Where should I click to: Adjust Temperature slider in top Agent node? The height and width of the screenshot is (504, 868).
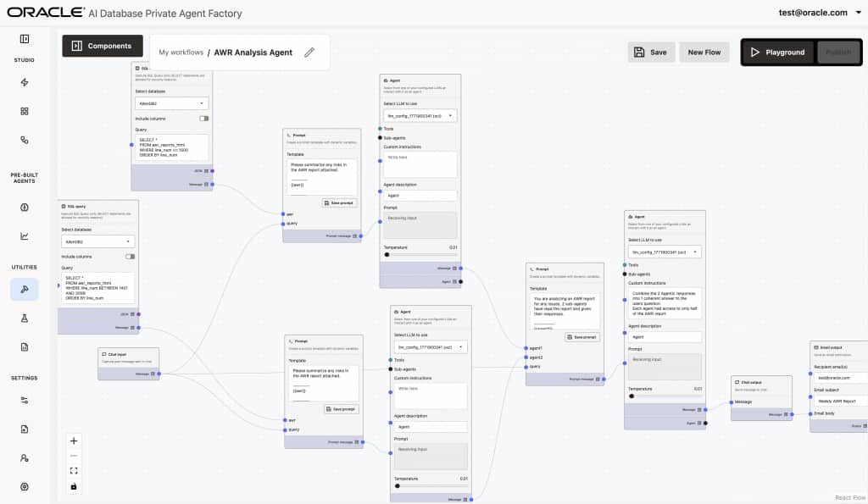click(387, 254)
